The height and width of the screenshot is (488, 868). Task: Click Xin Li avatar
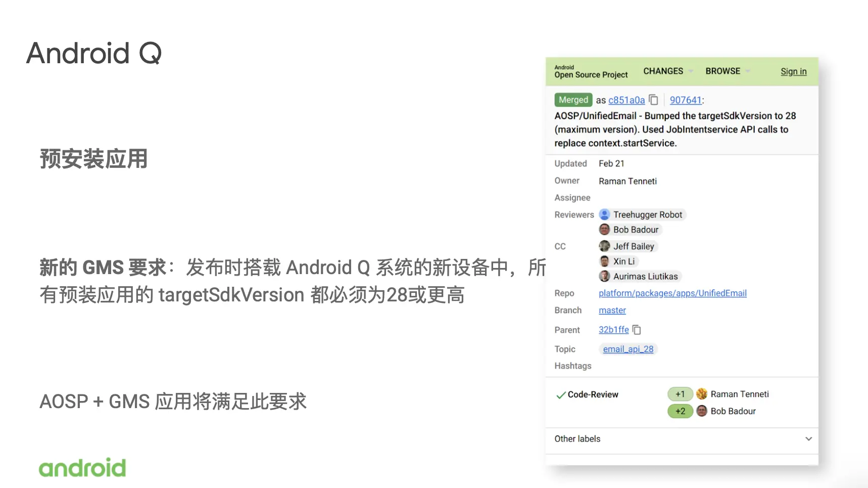coord(605,261)
